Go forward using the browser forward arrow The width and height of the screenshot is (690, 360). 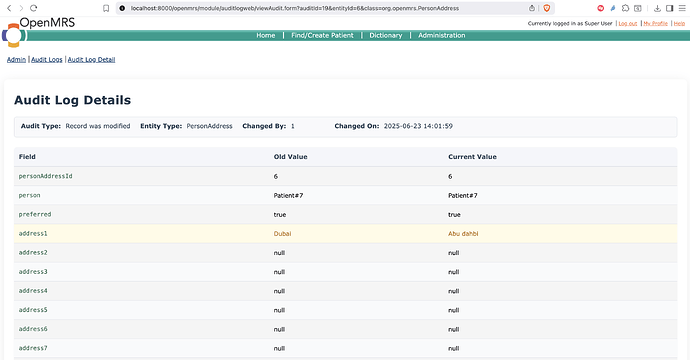pyautogui.click(x=21, y=8)
